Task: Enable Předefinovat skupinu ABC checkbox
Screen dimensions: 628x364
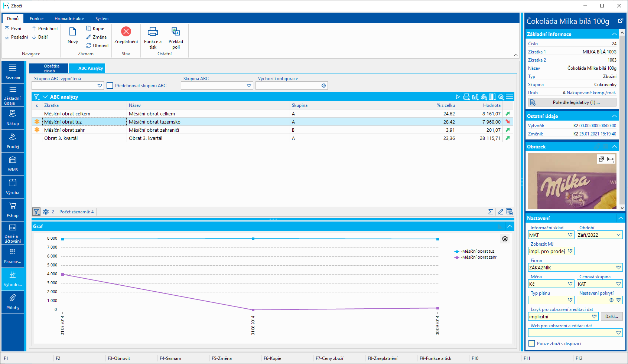Action: pos(110,86)
